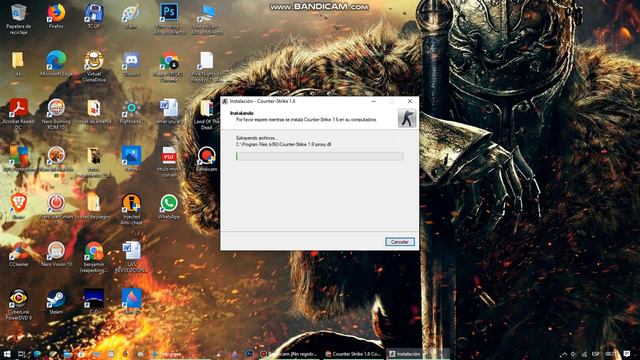Open the notification center in system tray

pos(627,354)
